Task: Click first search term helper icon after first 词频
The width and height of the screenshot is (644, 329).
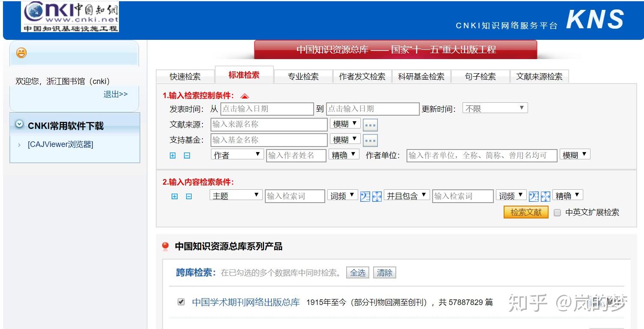Action: (x=365, y=196)
